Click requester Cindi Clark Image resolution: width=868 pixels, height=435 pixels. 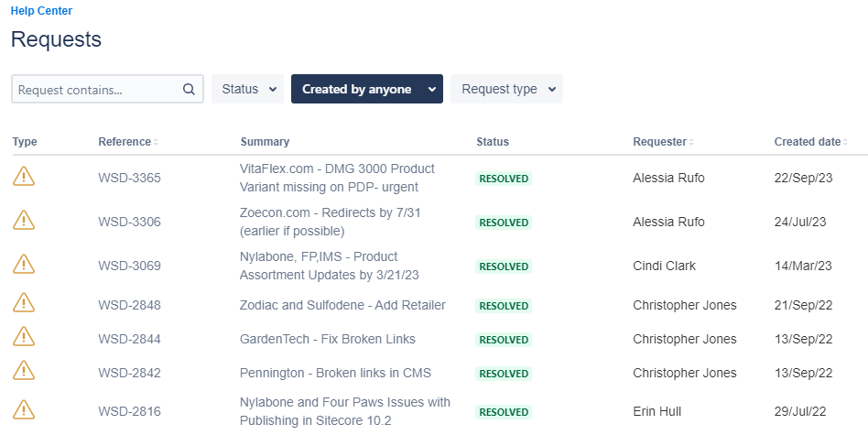665,266
